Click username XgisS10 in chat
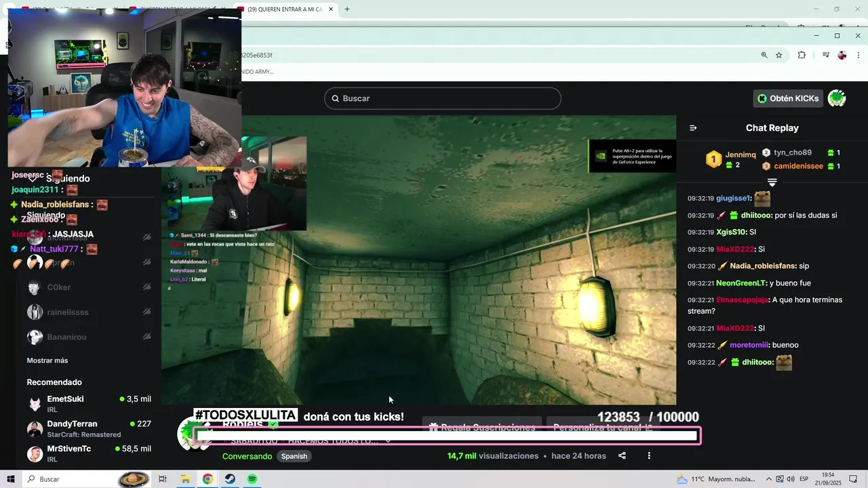This screenshot has width=868, height=488. [730, 232]
